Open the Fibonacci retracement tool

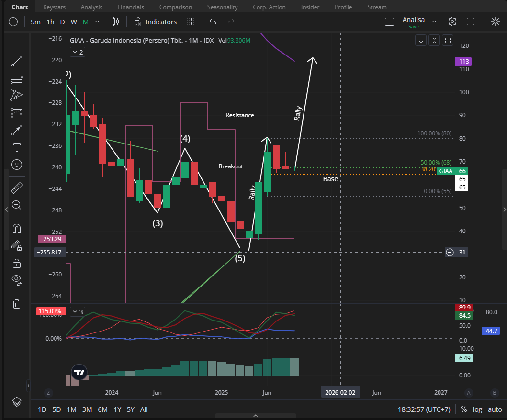coord(16,78)
